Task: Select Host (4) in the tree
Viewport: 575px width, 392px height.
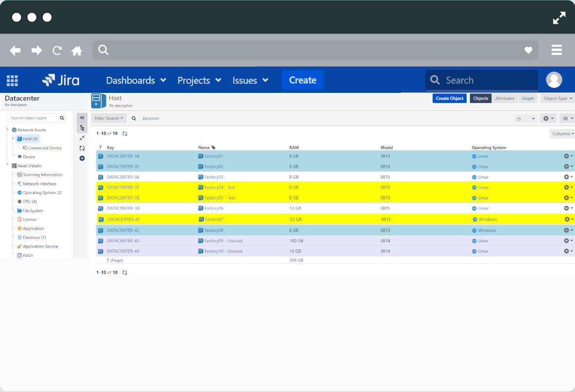Action: pos(30,139)
